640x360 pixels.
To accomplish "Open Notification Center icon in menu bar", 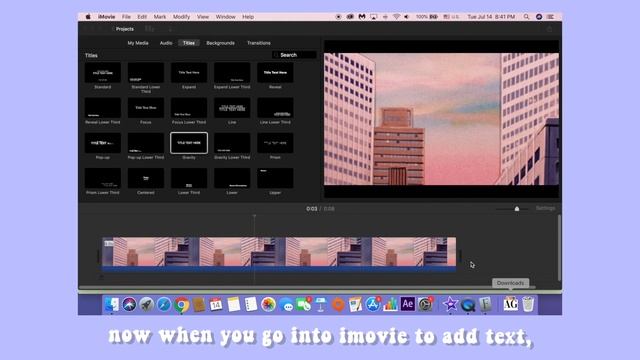I will pos(550,17).
